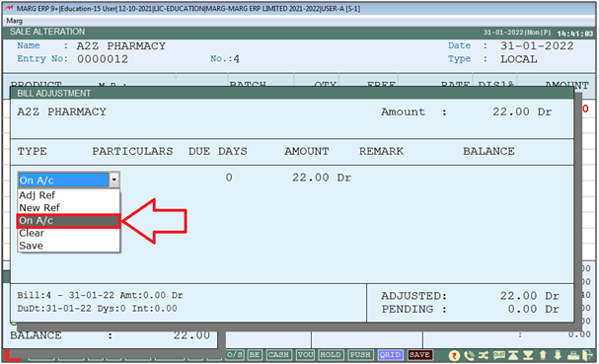599x364 pixels.
Task: Open the Marg menu
Action: (15, 21)
